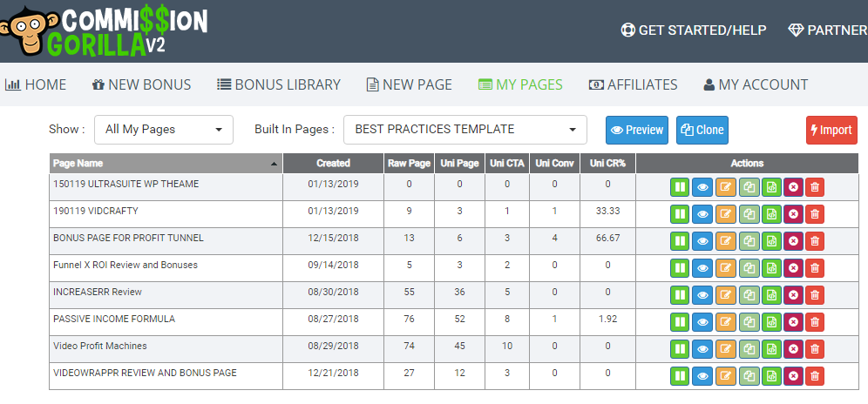Sort by Uni CTA column header

(x=507, y=164)
